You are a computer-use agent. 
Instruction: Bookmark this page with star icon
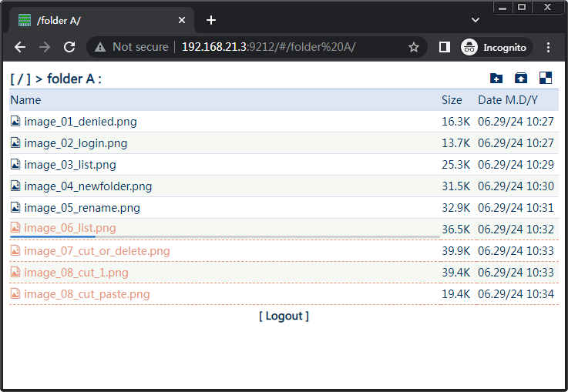tap(414, 47)
